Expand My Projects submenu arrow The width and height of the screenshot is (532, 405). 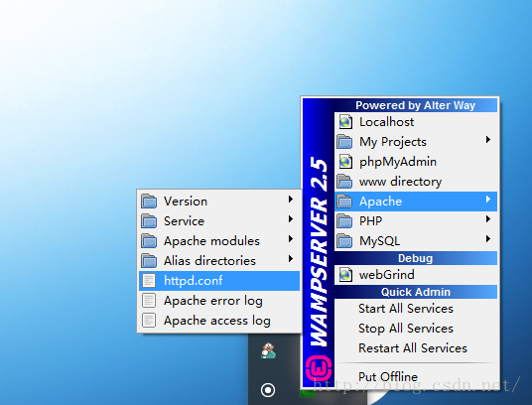click(488, 139)
